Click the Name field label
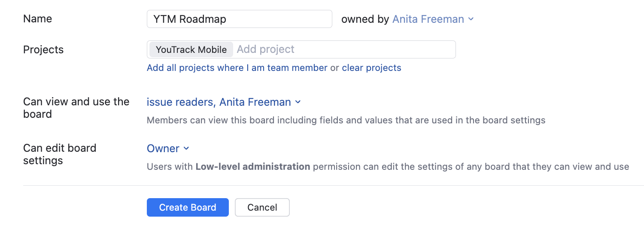 [38, 19]
